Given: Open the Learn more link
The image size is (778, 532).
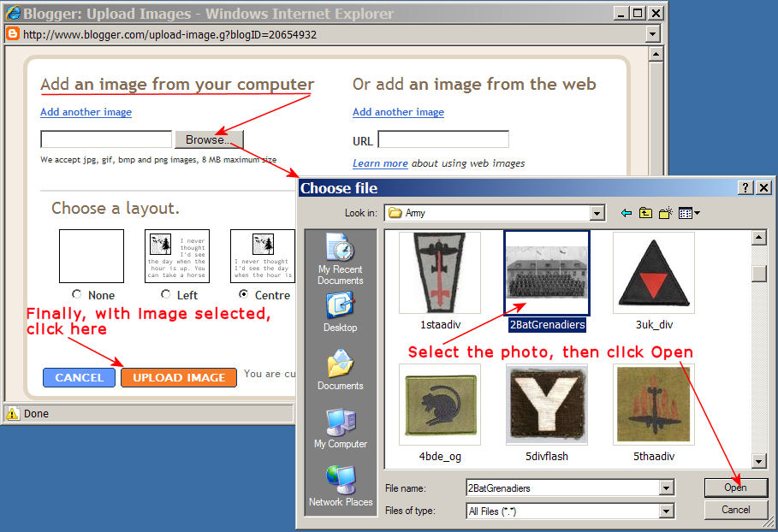Looking at the screenshot, I should [x=380, y=163].
